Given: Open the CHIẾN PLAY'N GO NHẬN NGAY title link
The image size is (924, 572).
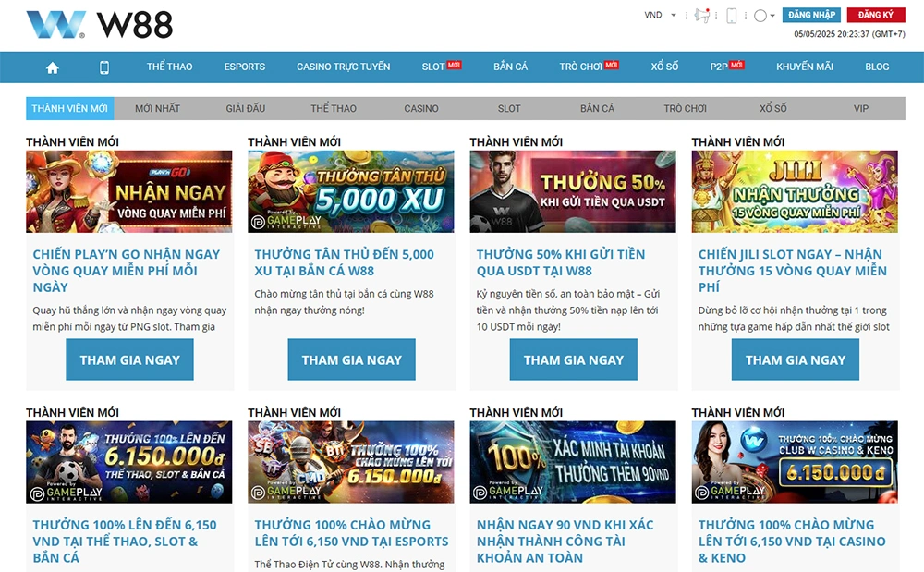Looking at the screenshot, I should point(126,271).
